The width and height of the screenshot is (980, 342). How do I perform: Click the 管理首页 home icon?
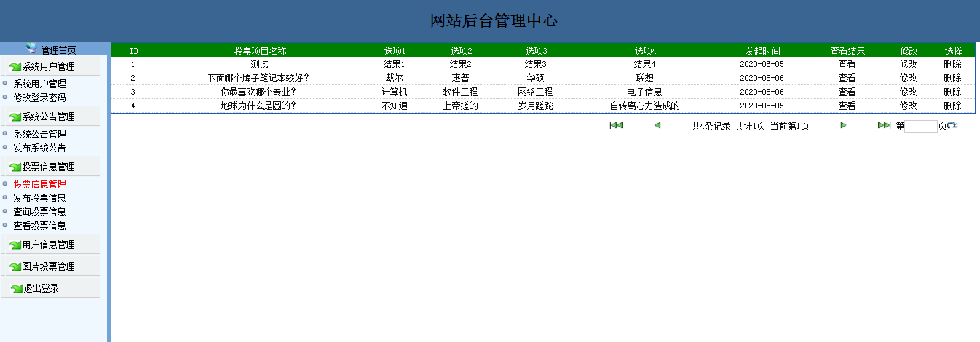[31, 49]
